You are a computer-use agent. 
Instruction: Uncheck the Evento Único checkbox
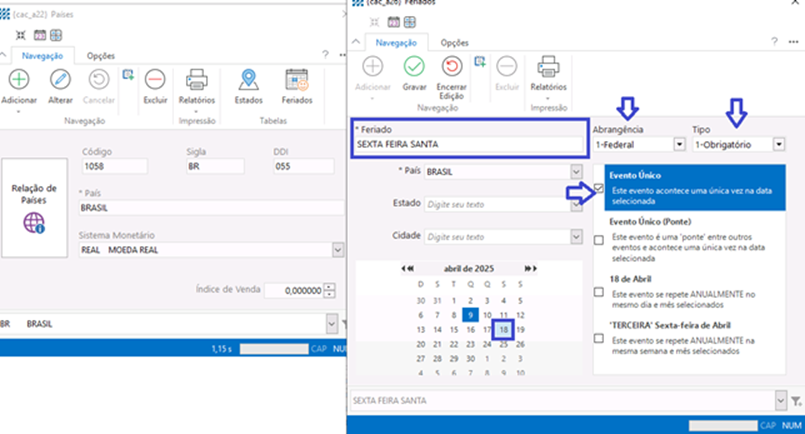click(x=598, y=189)
